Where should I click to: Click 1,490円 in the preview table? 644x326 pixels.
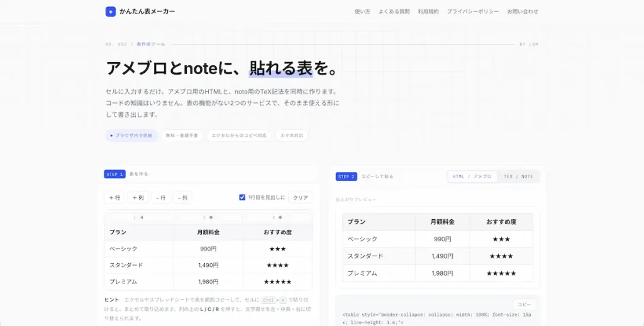point(442,256)
